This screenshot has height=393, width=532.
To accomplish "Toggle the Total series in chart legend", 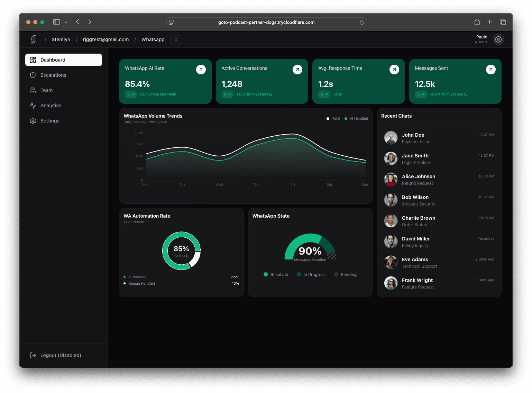I will (333, 119).
